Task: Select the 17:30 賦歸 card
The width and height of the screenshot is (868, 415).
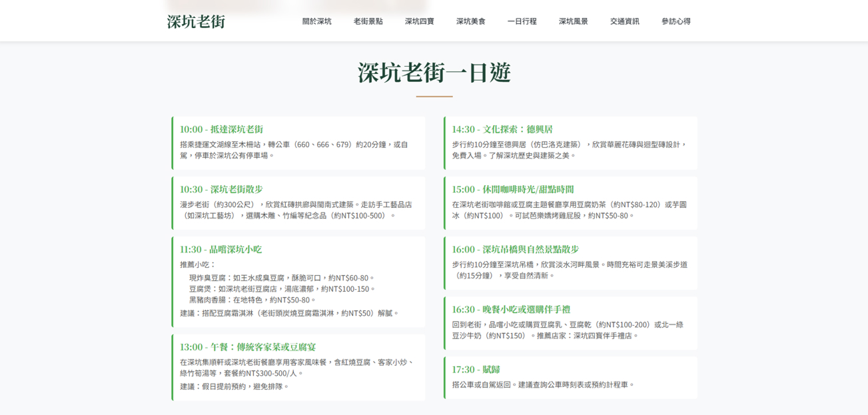Action: point(570,377)
